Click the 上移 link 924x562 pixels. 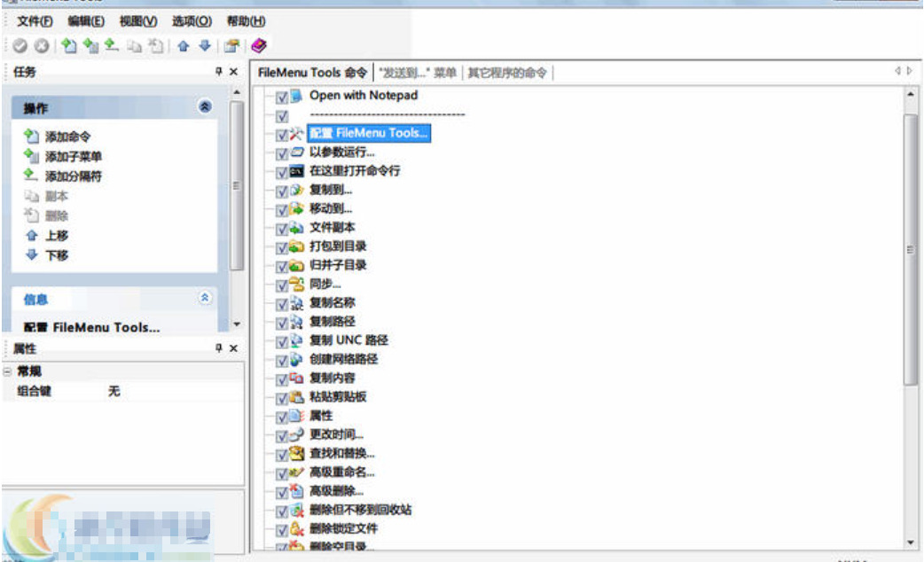[57, 236]
